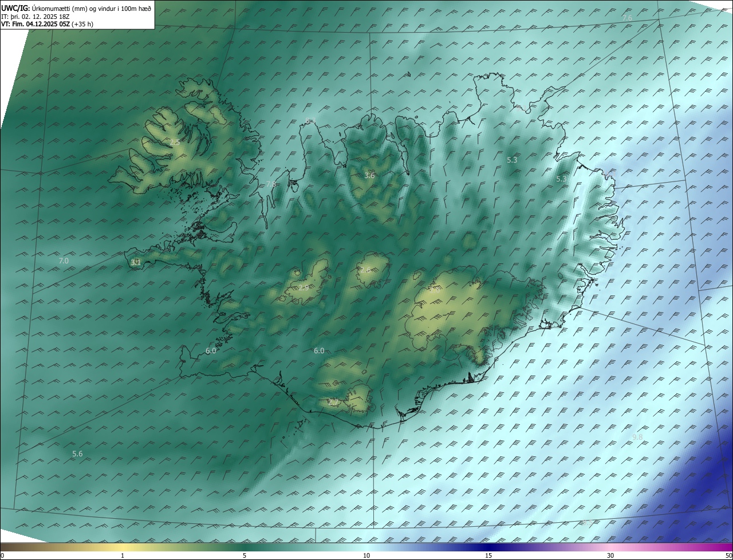This screenshot has height=560, width=733.
Task: Click the 2.6 value on Hofsjökull glacier
Action: coord(365,270)
